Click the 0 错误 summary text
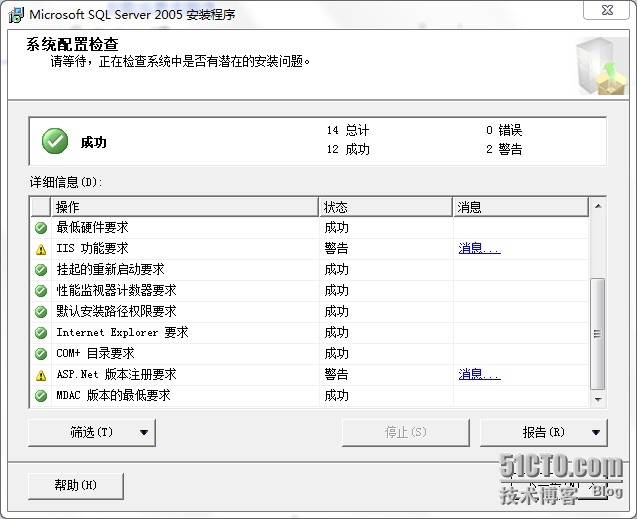This screenshot has width=637, height=519. click(x=504, y=130)
